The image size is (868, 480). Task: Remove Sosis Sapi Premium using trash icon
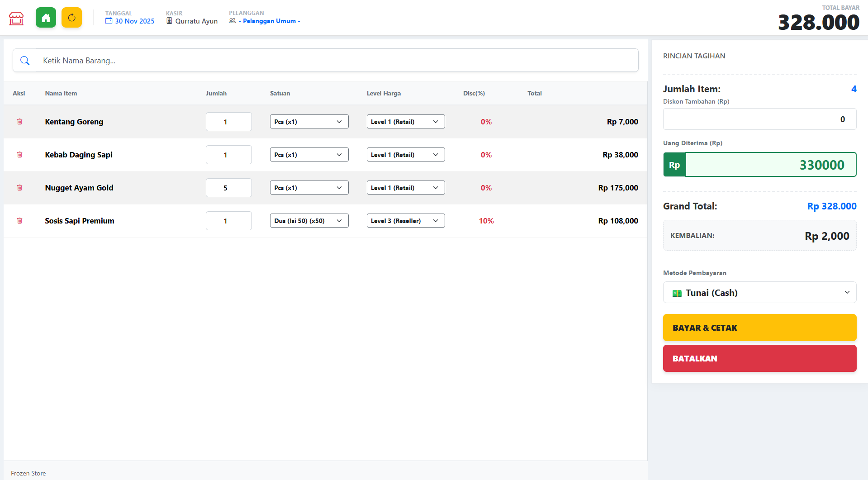[19, 221]
